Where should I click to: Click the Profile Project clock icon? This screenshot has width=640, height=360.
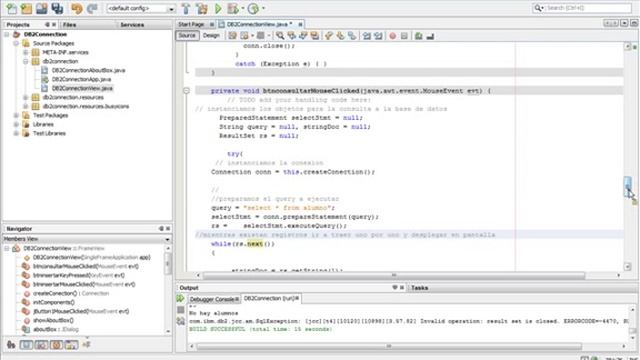point(253,8)
